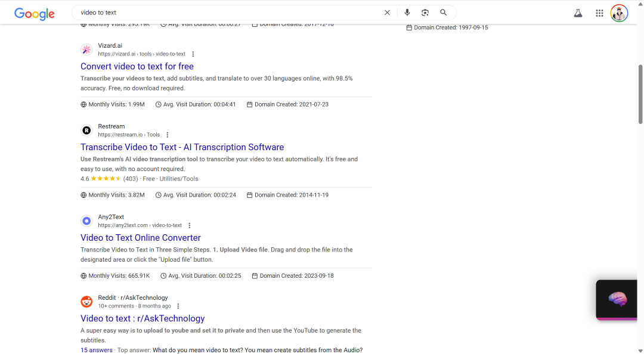Click 'Domain Created: 2014-11-19'
This screenshot has width=644, height=354.
[287, 195]
